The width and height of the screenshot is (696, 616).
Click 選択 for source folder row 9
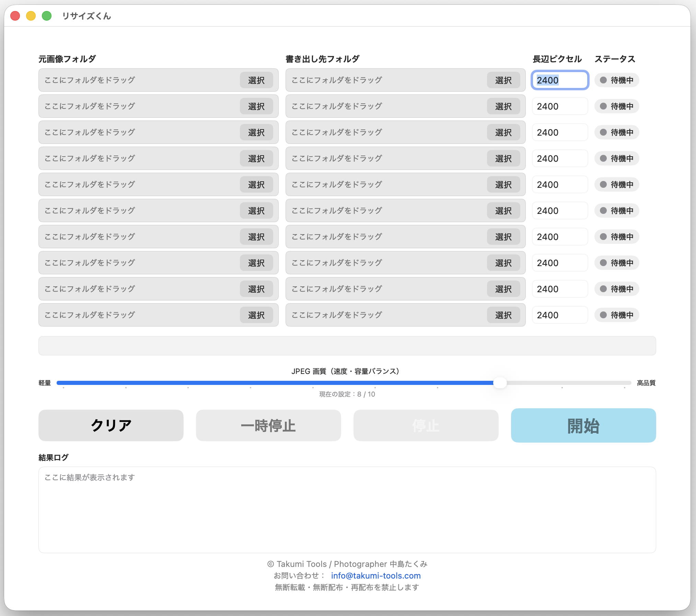tap(256, 289)
